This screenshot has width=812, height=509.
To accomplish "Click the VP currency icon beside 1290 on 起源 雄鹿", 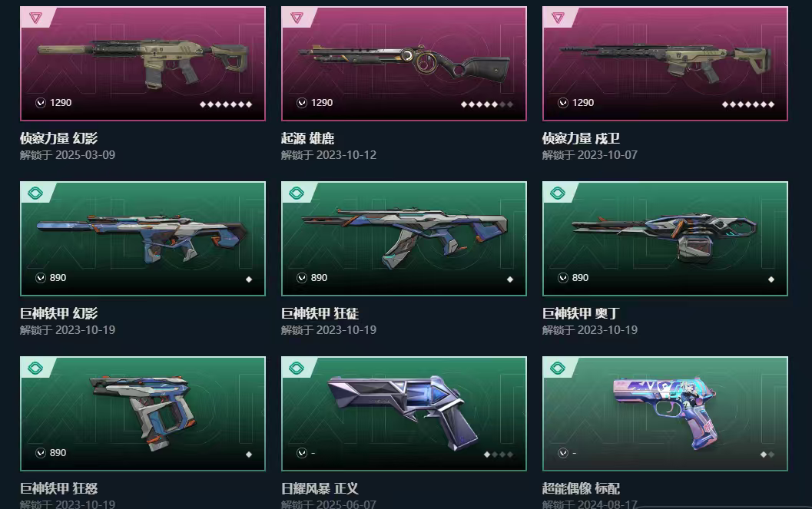I will (x=302, y=103).
